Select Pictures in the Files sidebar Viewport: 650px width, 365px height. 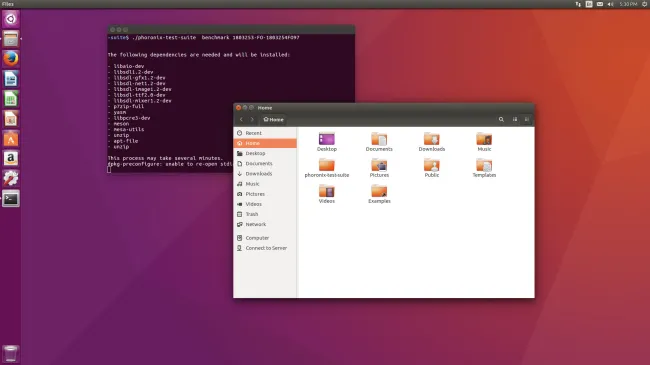pos(265,194)
